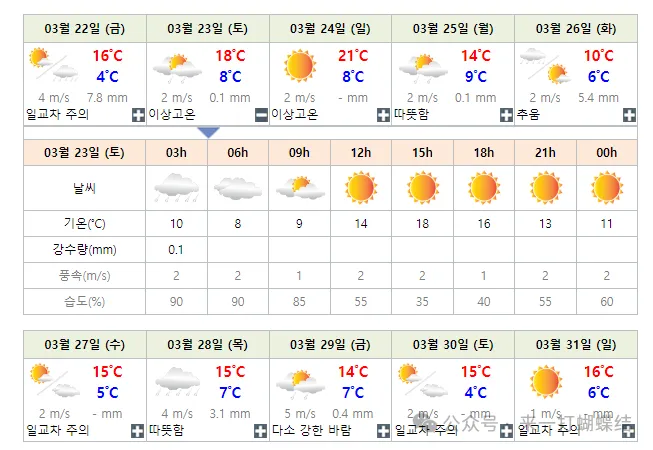Click the cloudy icon at 06h
653x450 pixels.
pyautogui.click(x=238, y=187)
